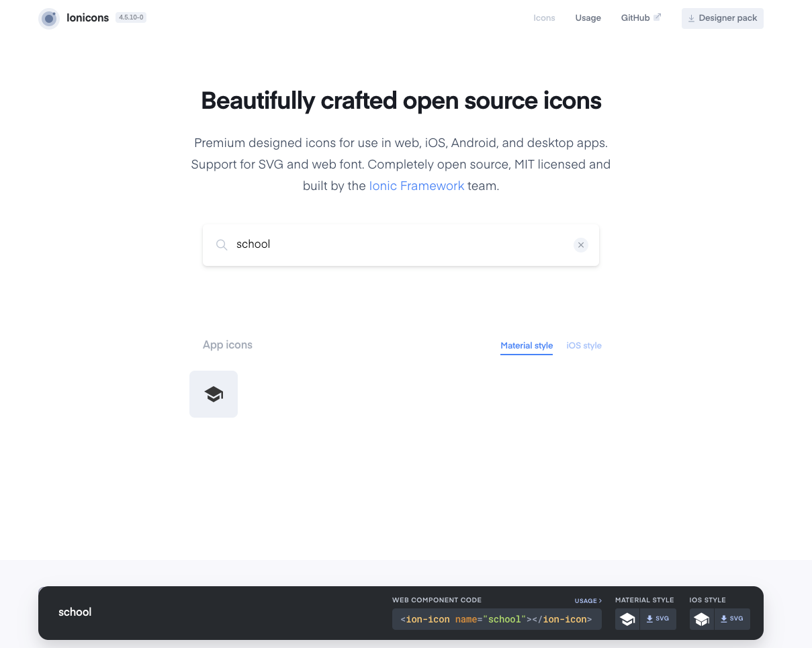Follow the USAGE link in the detail bar
This screenshot has width=812, height=648.
point(588,600)
